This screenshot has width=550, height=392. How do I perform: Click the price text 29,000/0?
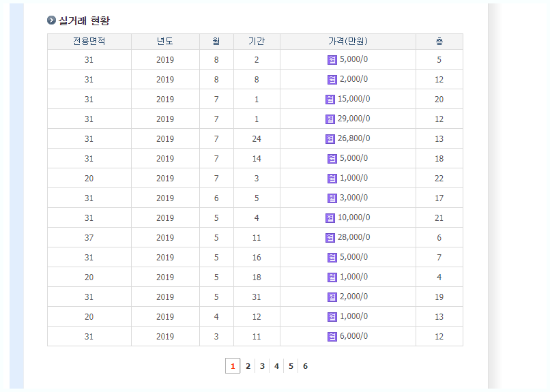[x=354, y=119]
